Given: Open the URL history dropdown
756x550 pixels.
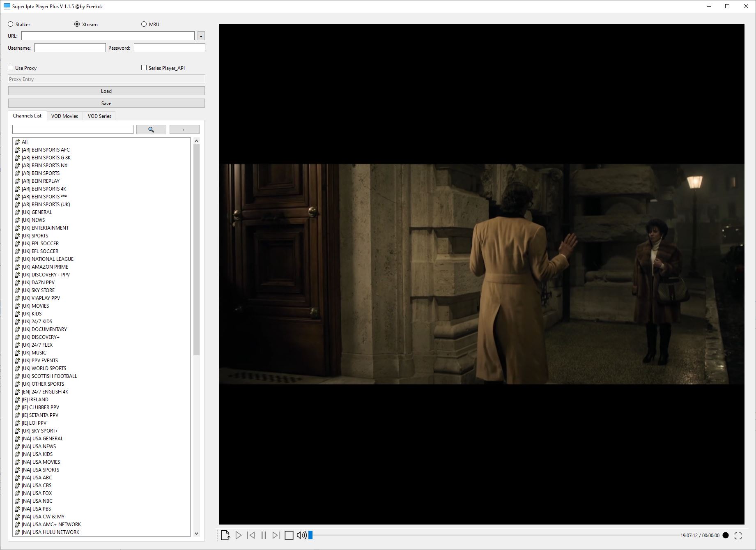Looking at the screenshot, I should (201, 36).
